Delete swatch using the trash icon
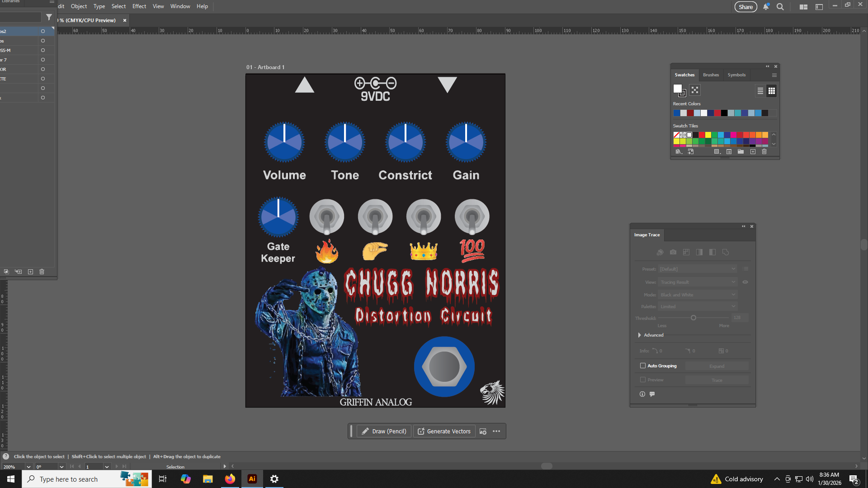 764,152
